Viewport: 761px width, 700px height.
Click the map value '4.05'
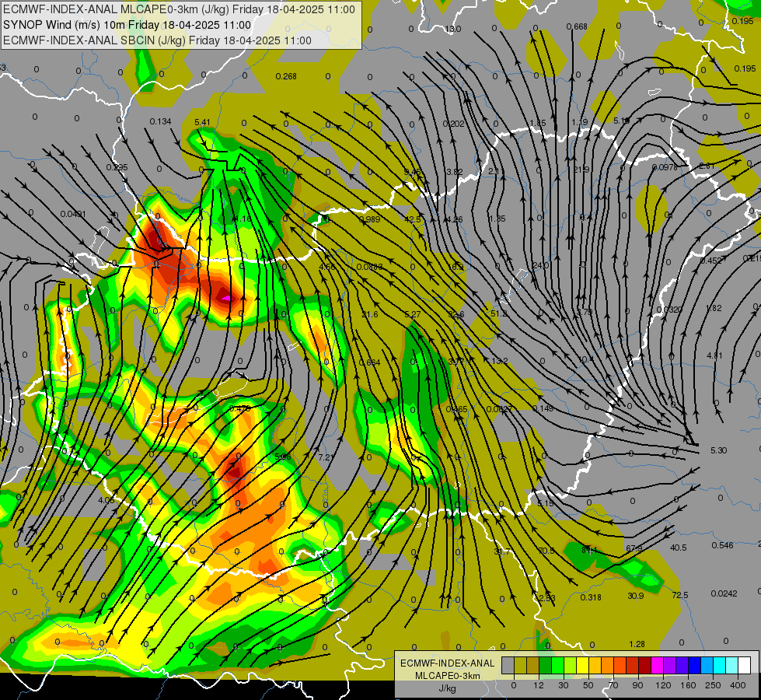click(x=106, y=500)
